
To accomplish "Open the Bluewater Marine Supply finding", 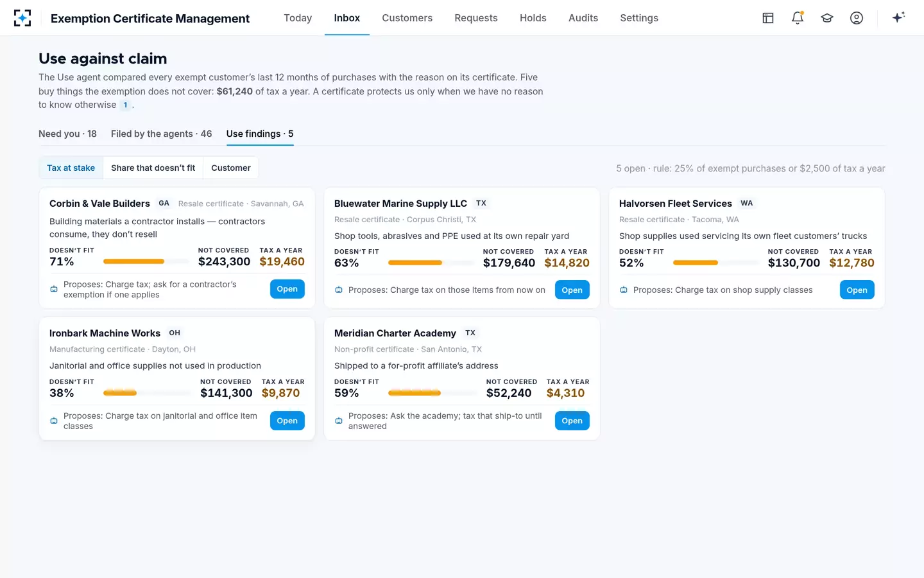I will (x=572, y=290).
